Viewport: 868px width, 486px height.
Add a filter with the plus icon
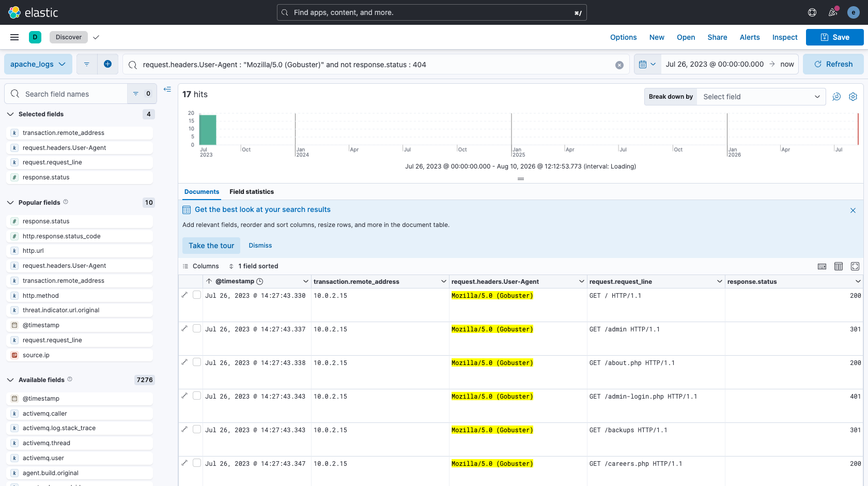(x=107, y=64)
